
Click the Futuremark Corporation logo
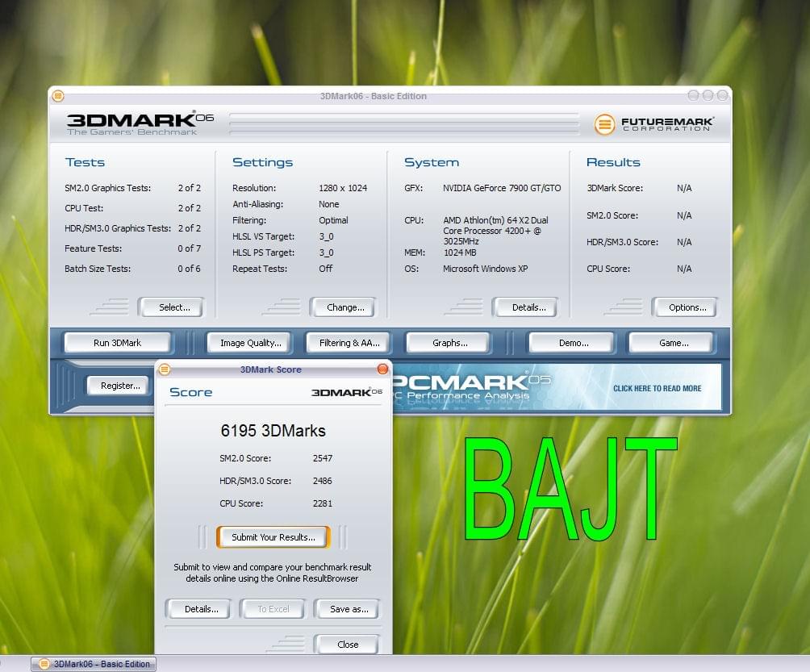[x=654, y=124]
